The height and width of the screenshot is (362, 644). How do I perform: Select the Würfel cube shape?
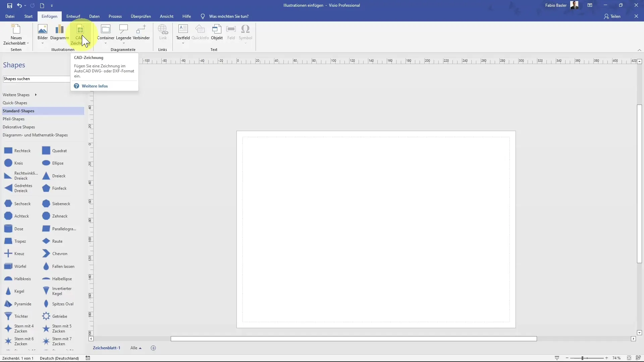pos(15,266)
